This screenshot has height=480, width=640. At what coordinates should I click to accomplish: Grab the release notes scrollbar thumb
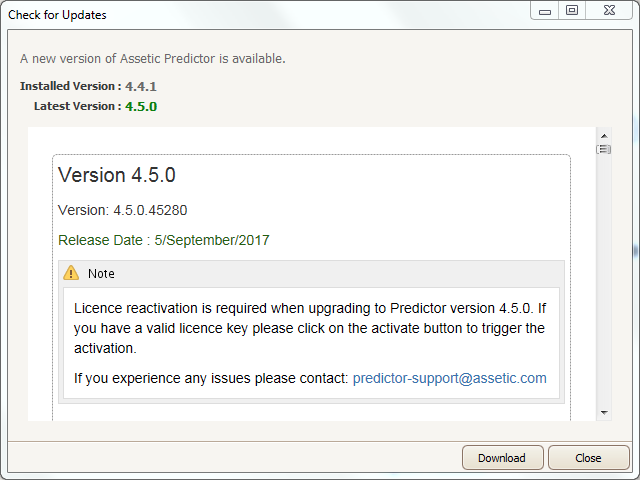click(604, 149)
